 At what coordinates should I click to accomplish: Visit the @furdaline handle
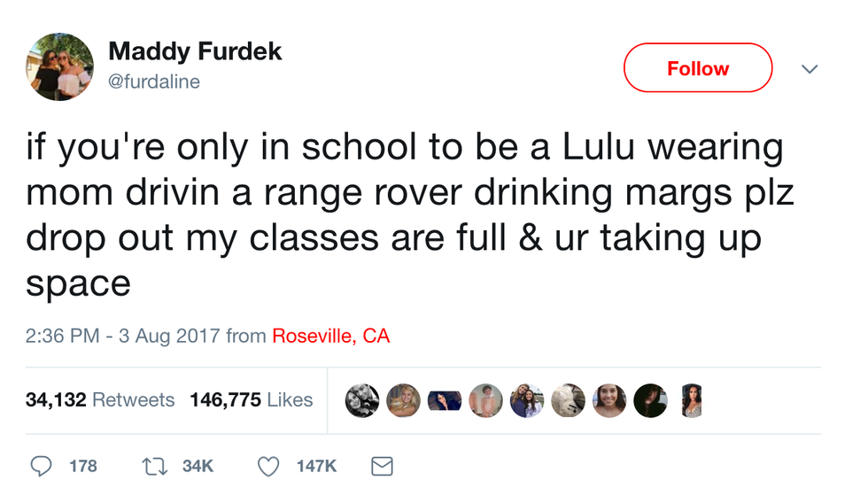154,81
